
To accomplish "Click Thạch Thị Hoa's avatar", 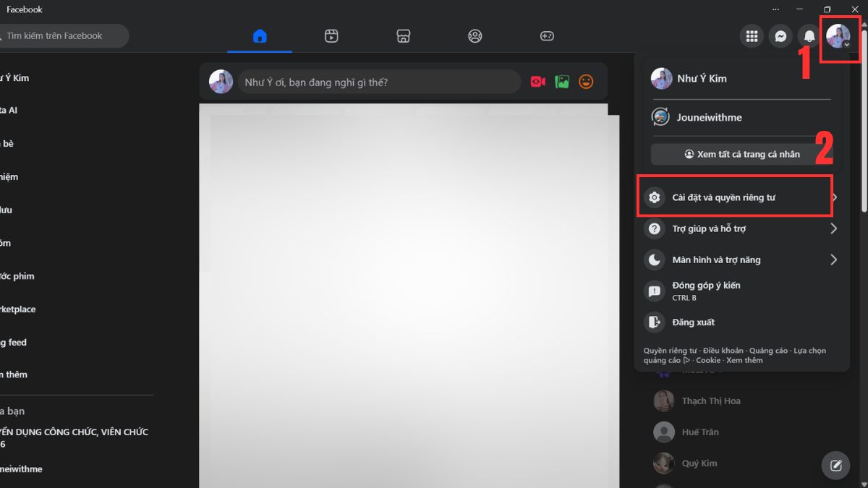I will (x=664, y=401).
